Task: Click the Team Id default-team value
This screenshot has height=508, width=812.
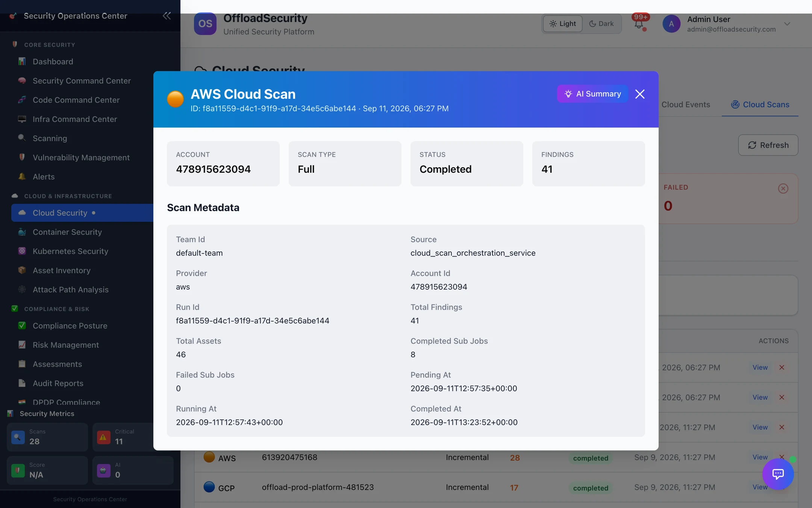Action: [x=199, y=253]
